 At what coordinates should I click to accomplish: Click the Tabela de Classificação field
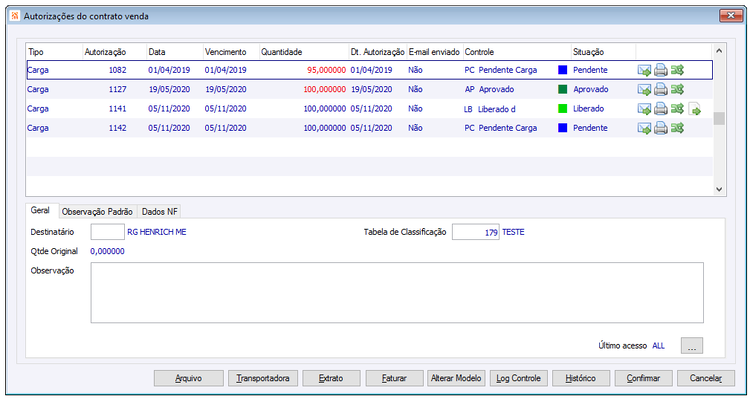pyautogui.click(x=475, y=232)
